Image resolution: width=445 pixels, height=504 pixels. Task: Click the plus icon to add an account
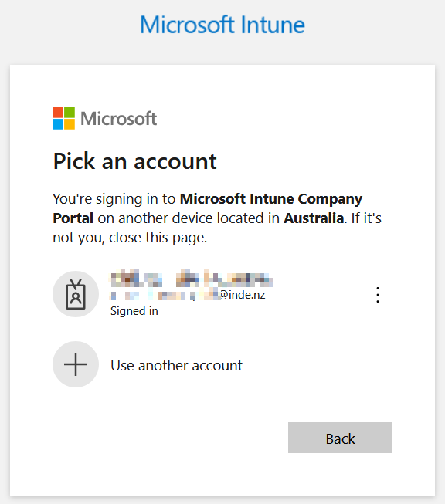76,364
